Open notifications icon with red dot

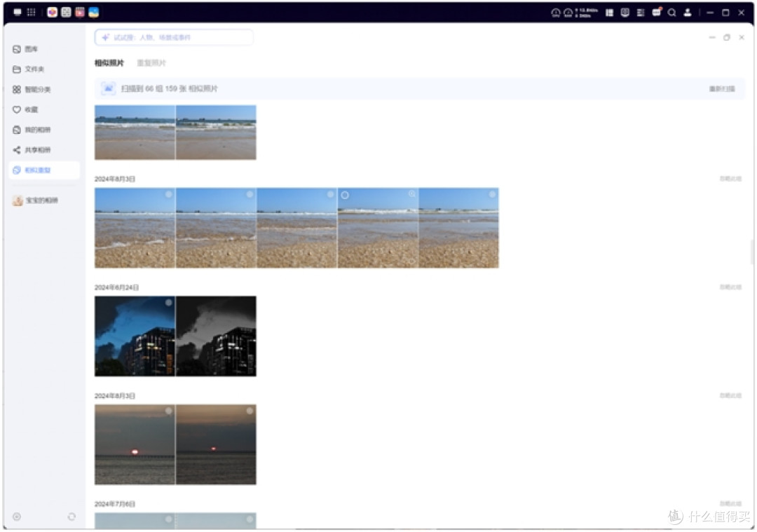coord(657,12)
